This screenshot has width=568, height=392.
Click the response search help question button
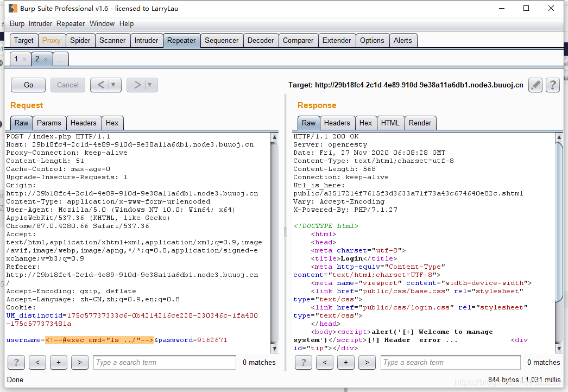304,362
